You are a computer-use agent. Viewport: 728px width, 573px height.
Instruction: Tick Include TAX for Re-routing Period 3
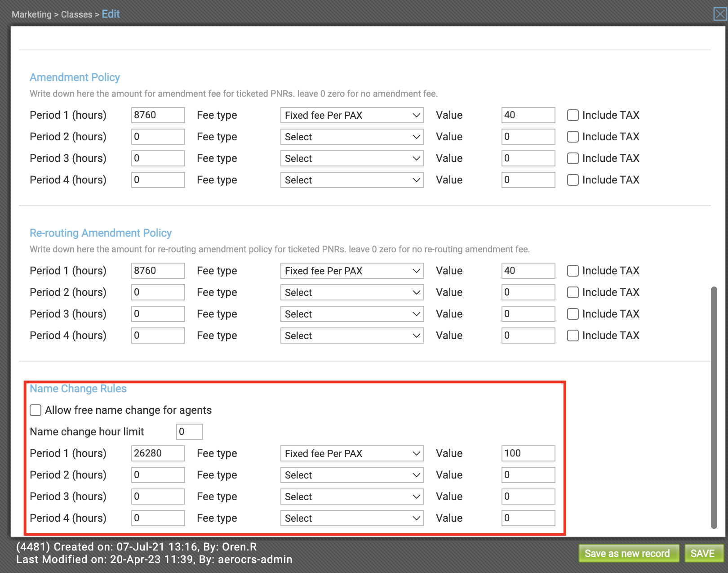(573, 314)
